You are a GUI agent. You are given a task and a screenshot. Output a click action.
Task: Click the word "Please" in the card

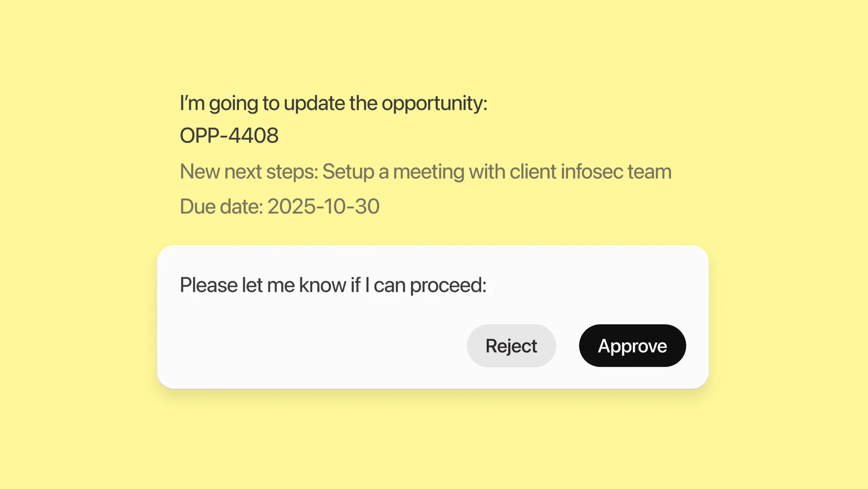(208, 285)
